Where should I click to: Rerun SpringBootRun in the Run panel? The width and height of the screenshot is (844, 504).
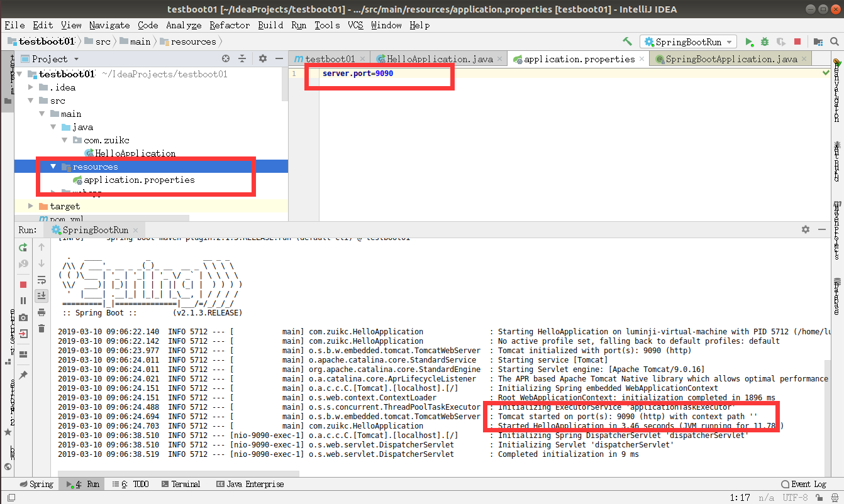click(23, 248)
